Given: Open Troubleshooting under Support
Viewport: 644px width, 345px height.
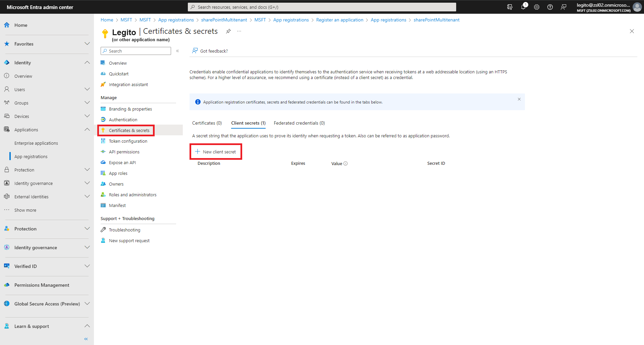Looking at the screenshot, I should point(124,230).
